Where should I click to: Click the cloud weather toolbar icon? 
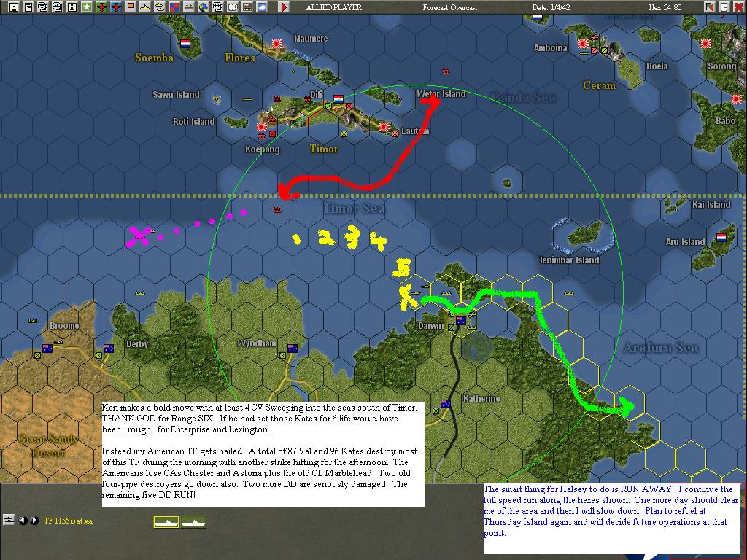pyautogui.click(x=262, y=7)
